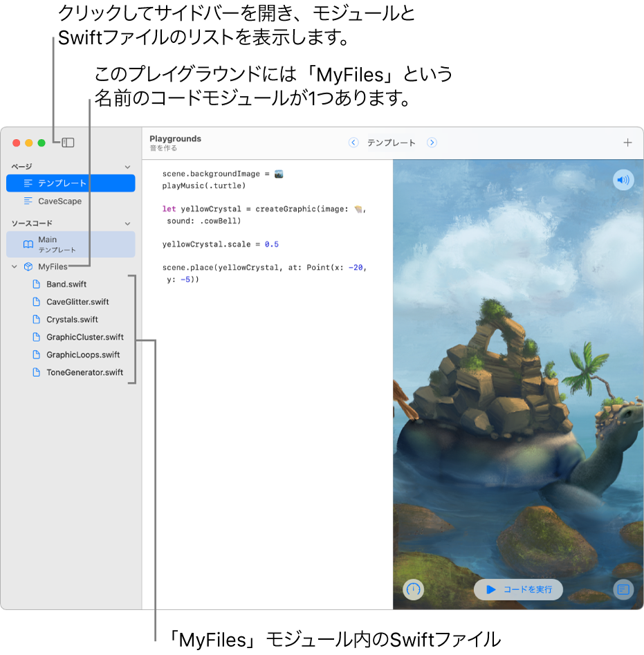The image size is (644, 655).
Task: Click the turtle island live view image
Action: pos(518,385)
